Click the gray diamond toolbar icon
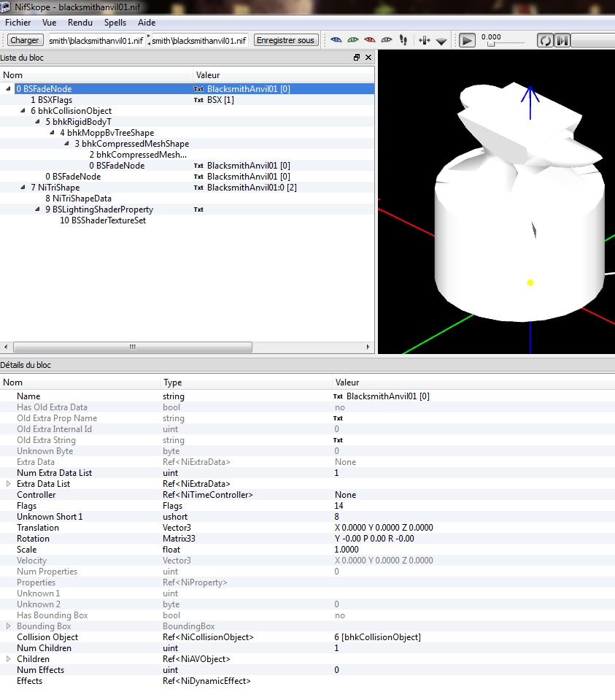Screen dimensions: 615x700 (441, 42)
